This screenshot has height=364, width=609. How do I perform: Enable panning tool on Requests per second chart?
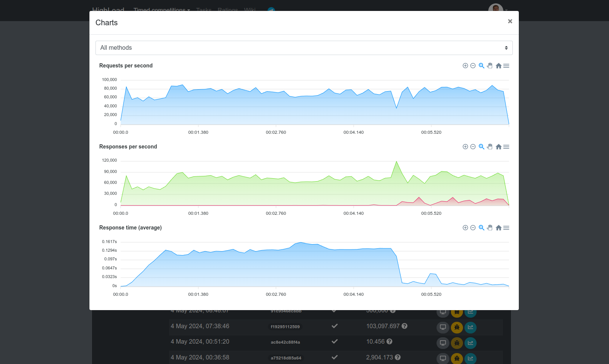[x=490, y=66]
